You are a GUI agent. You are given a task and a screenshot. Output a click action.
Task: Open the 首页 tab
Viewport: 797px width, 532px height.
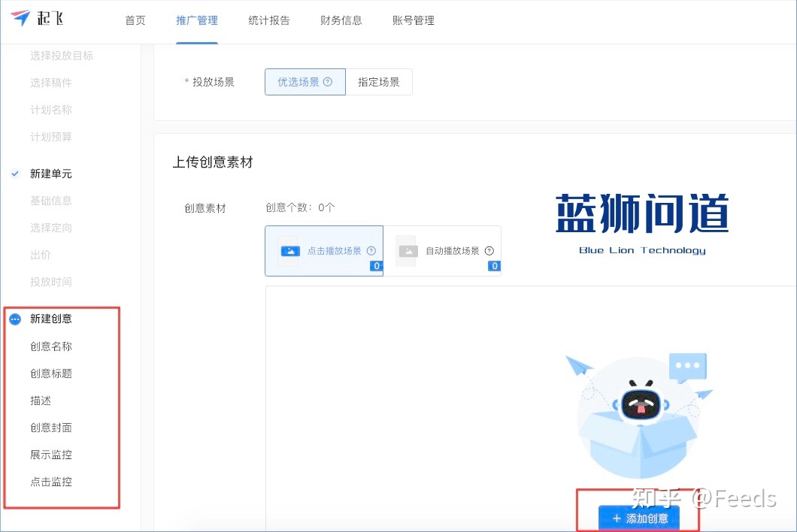pos(135,20)
